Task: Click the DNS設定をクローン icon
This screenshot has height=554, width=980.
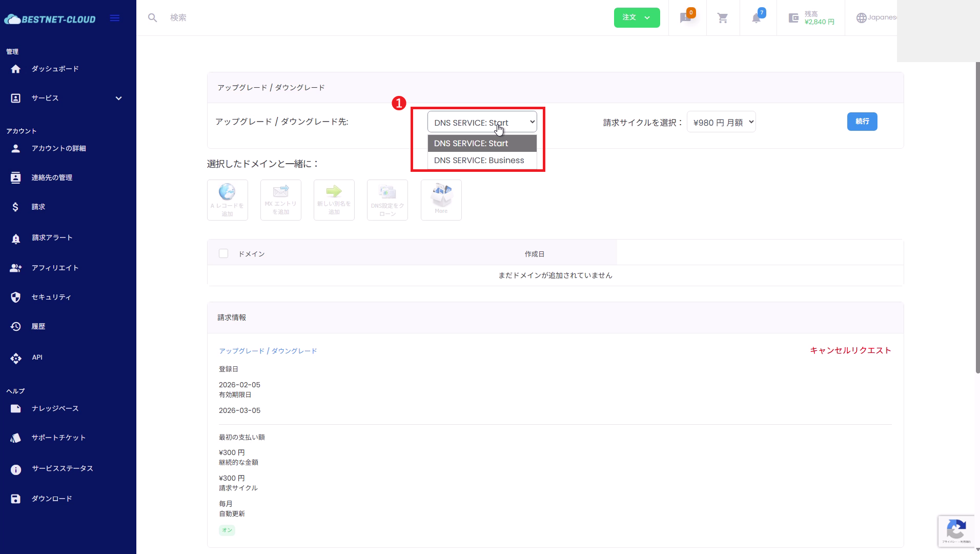Action: 387,200
